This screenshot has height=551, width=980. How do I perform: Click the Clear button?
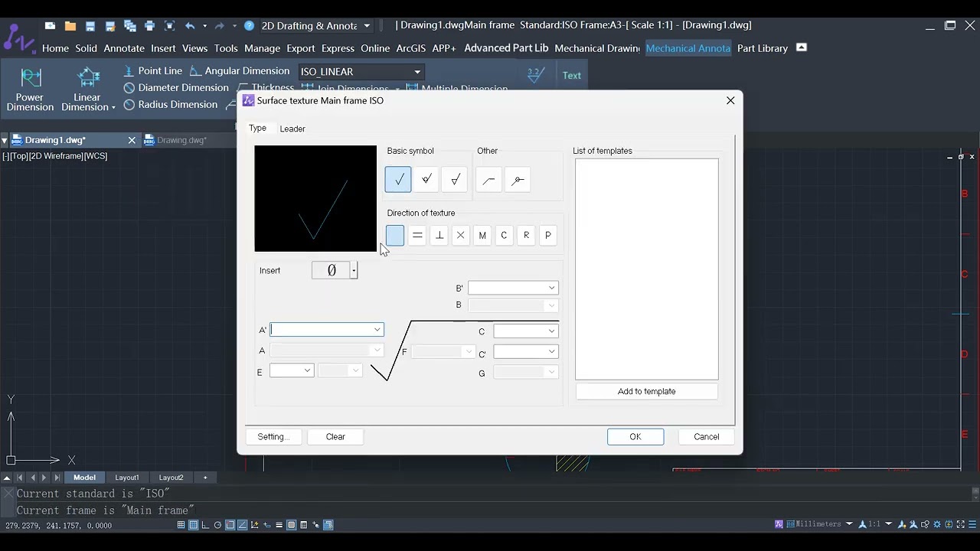tap(335, 437)
